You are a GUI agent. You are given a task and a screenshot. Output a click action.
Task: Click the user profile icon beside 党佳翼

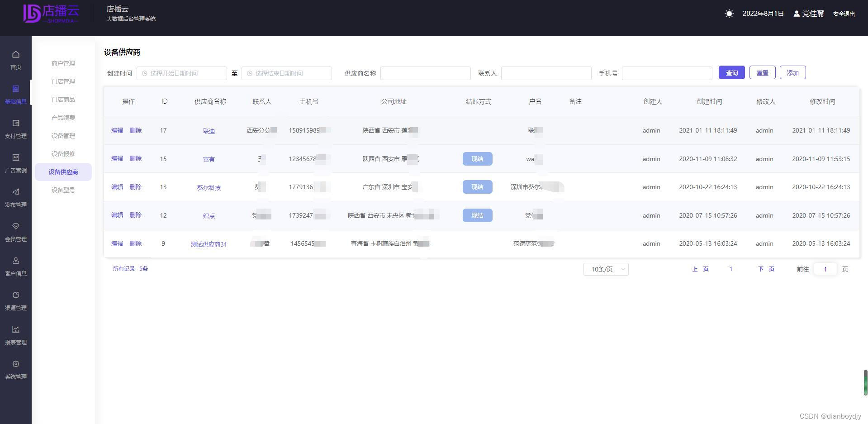click(796, 14)
